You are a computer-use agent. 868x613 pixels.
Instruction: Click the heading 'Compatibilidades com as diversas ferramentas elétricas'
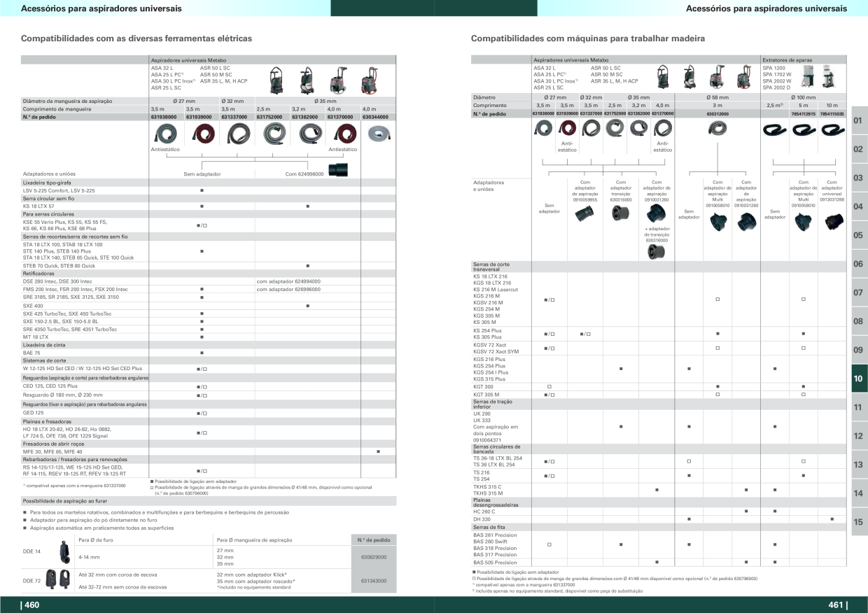tap(136, 38)
